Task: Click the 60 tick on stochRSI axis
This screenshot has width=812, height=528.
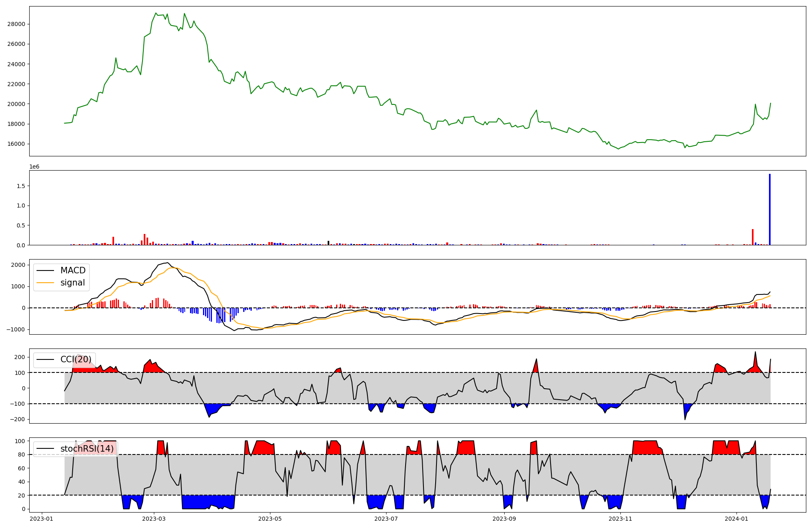Action: point(22,468)
